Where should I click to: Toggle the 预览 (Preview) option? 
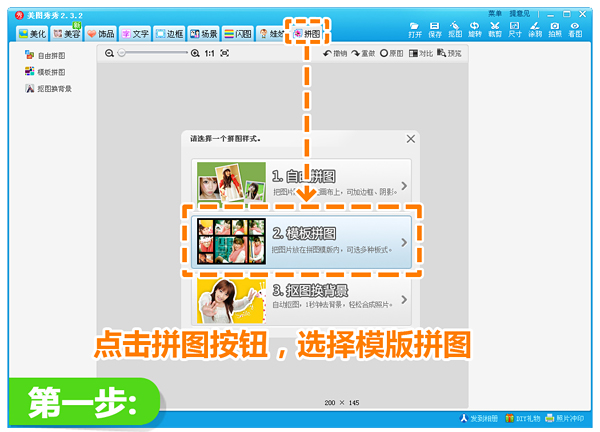[449, 53]
